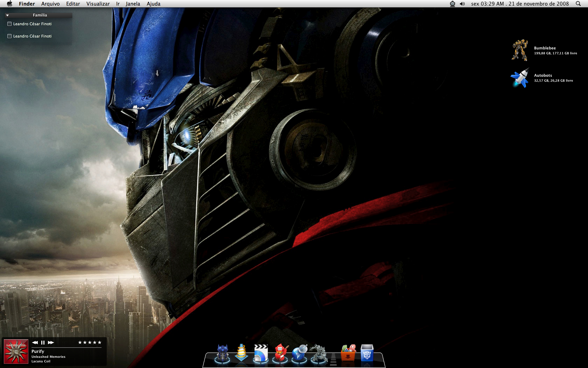Image resolution: width=588 pixels, height=368 pixels.
Task: Set rating to one star
Action: coord(80,342)
